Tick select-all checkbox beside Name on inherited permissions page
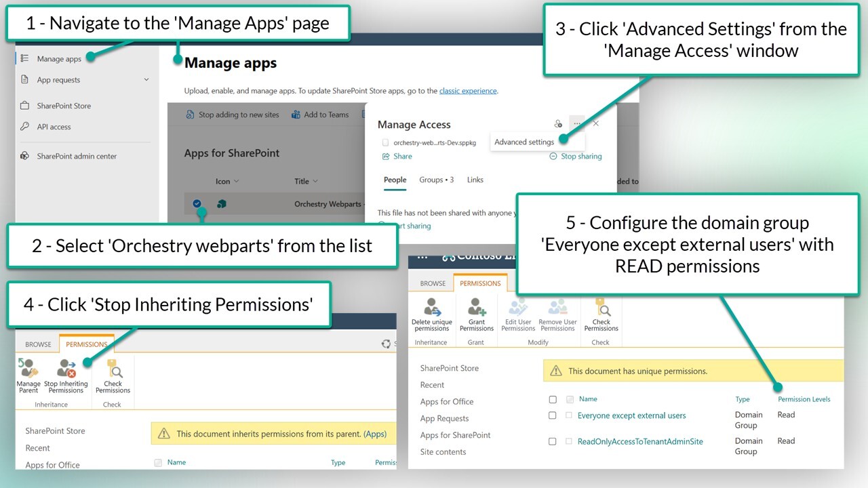 [158, 463]
